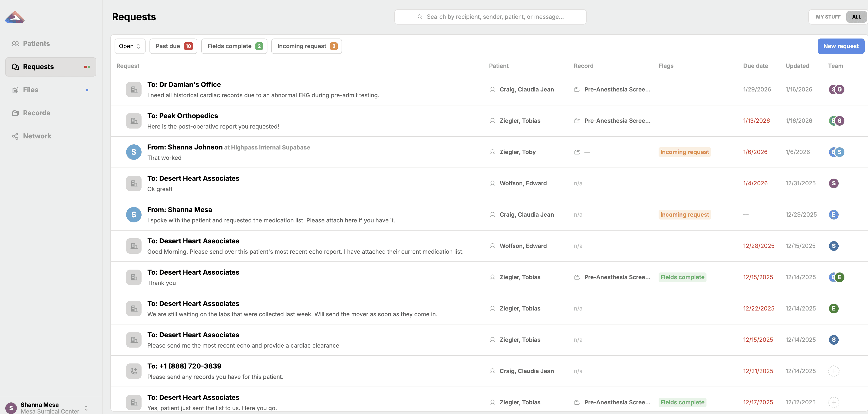Click the New request button
Image resolution: width=868 pixels, height=414 pixels.
click(841, 46)
